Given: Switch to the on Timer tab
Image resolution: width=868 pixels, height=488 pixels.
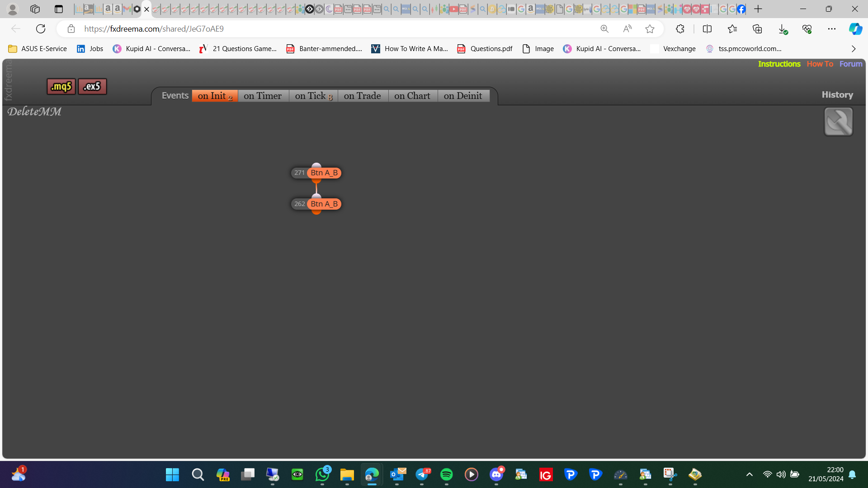Looking at the screenshot, I should click(x=263, y=96).
